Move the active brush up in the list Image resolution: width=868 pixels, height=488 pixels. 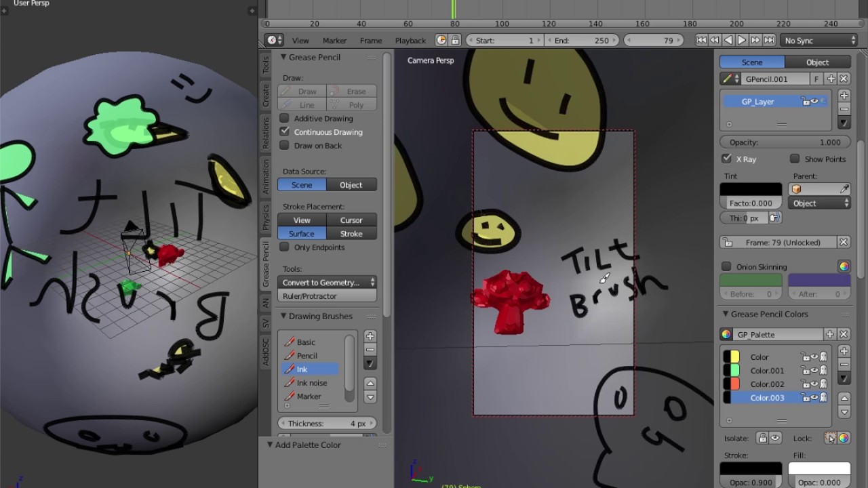(x=370, y=383)
